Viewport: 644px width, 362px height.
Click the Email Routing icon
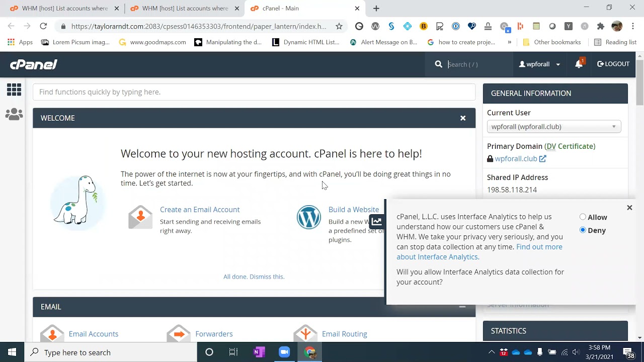pyautogui.click(x=305, y=334)
